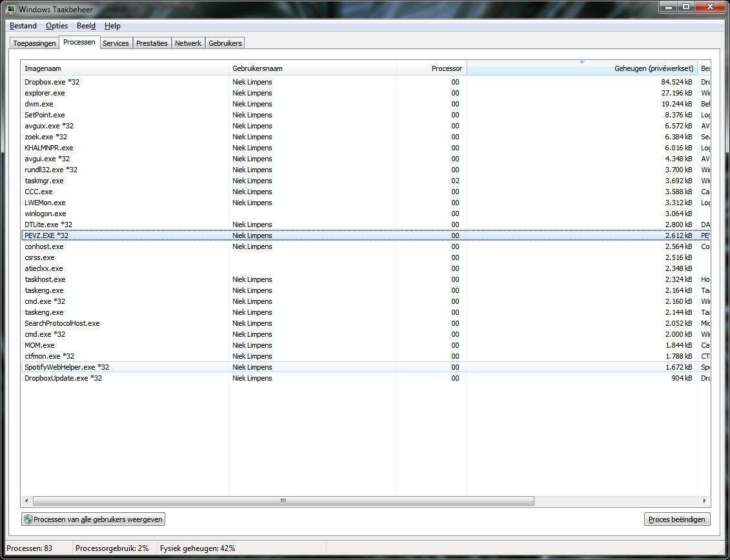The width and height of the screenshot is (730, 560).
Task: Click the 27.196 kB memory value
Action: 677,93
